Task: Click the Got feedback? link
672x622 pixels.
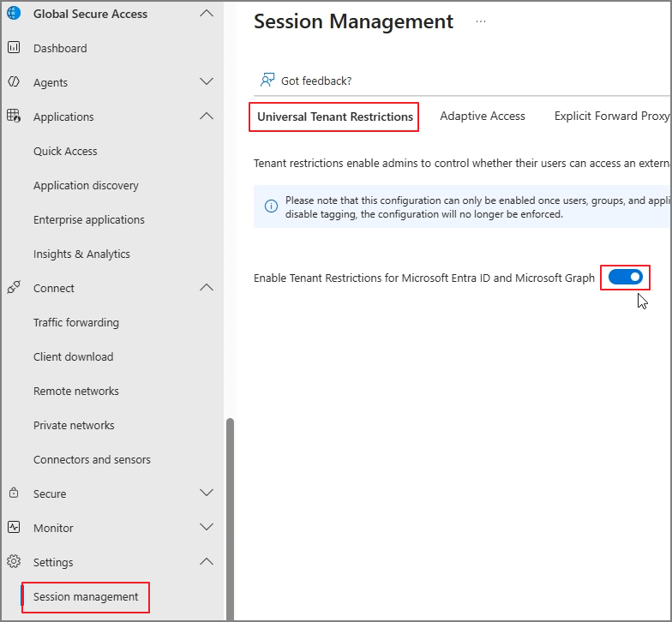Action: click(316, 81)
